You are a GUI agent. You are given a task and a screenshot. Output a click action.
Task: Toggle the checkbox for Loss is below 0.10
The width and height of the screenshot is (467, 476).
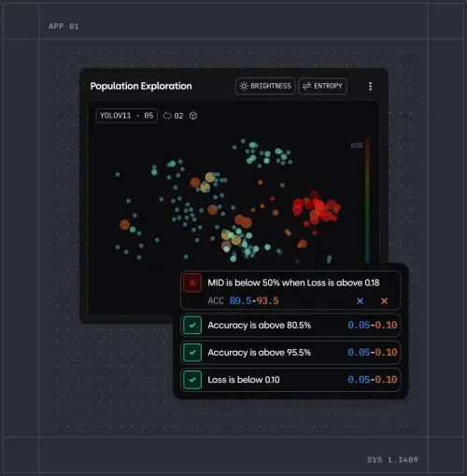(192, 380)
